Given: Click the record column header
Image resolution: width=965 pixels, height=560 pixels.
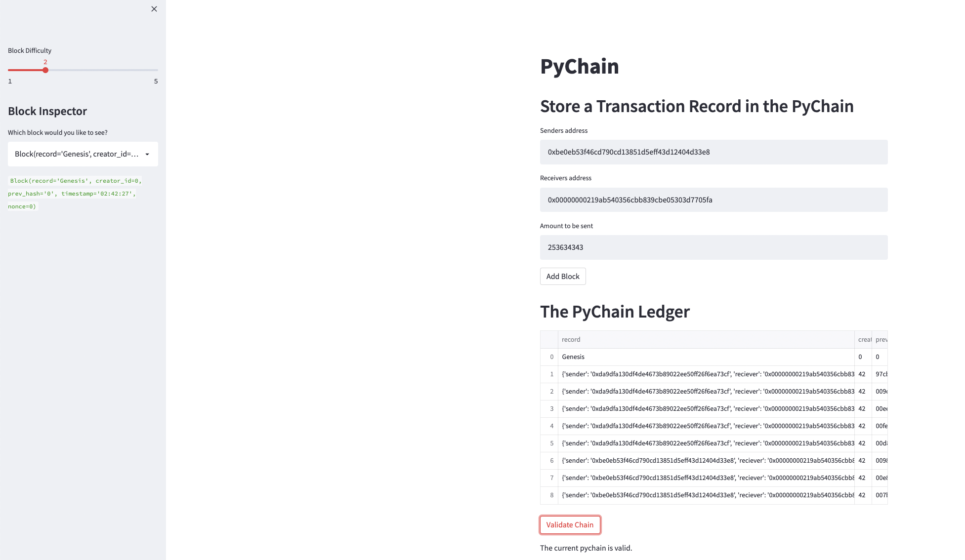Looking at the screenshot, I should (x=572, y=339).
